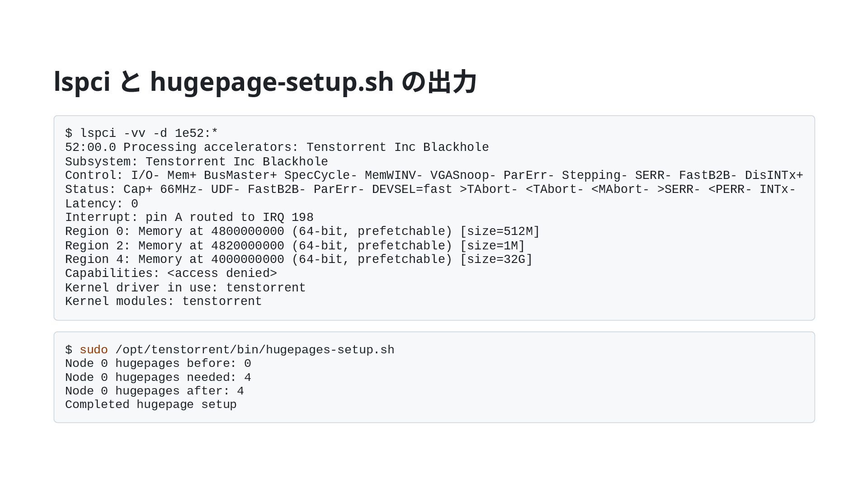Click the Interrupt pin A IRQ 198 line

pos(189,217)
